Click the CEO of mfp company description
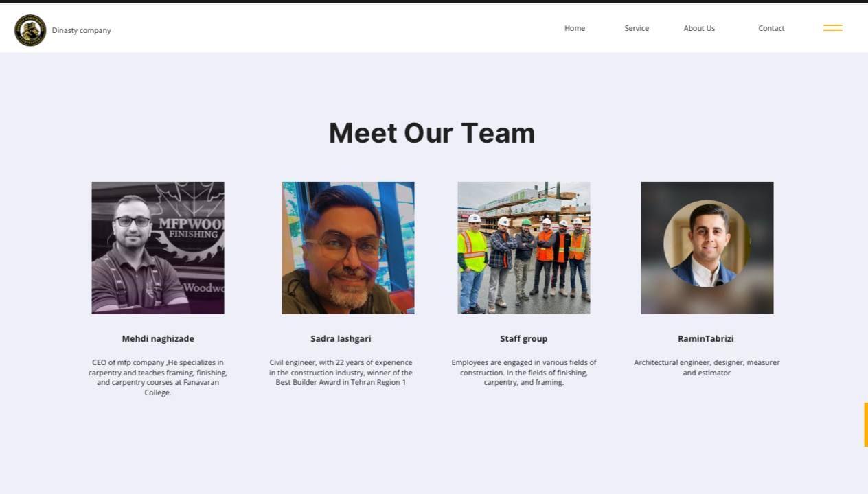The image size is (868, 494). tap(158, 377)
